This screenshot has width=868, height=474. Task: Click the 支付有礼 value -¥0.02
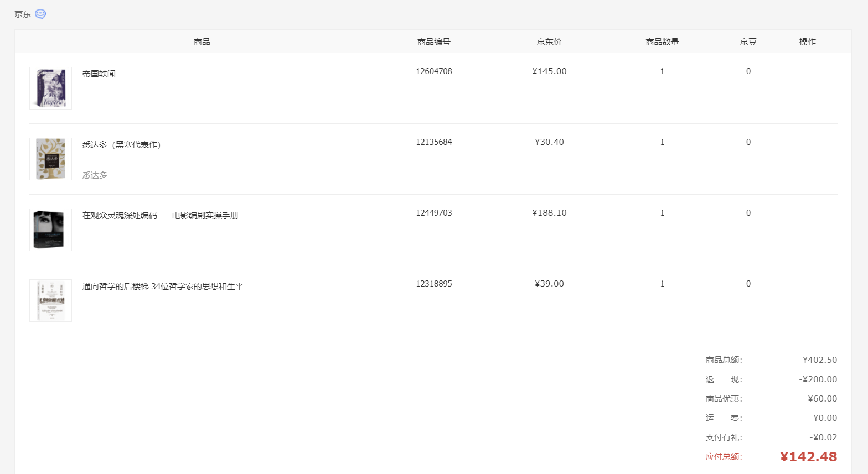point(823,437)
